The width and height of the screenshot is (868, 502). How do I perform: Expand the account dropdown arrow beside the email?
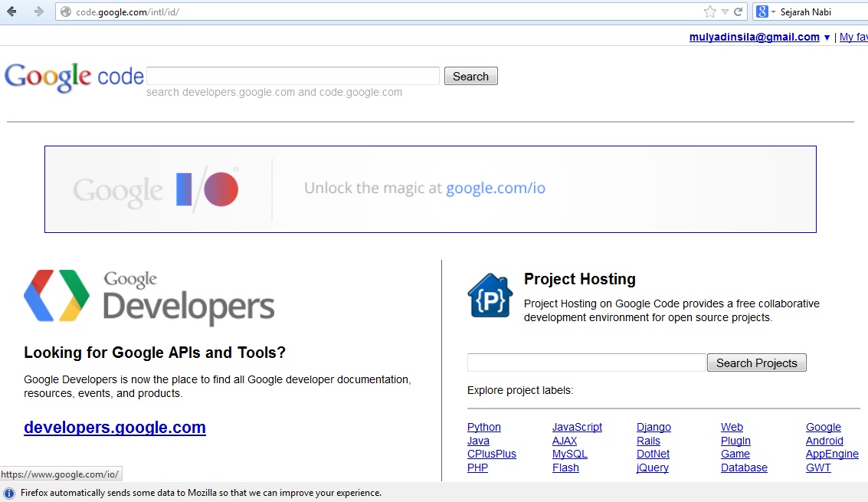pos(827,38)
